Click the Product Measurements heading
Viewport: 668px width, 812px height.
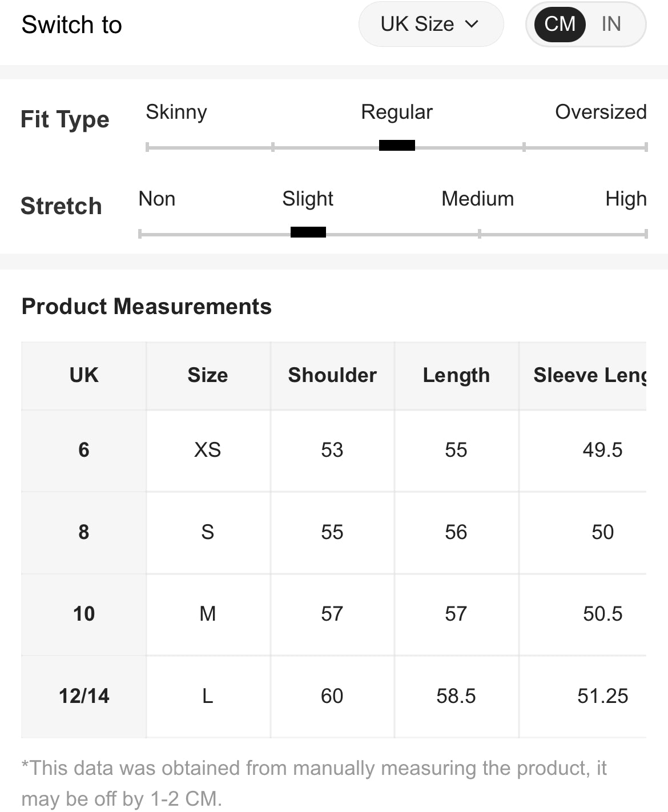[x=147, y=307]
